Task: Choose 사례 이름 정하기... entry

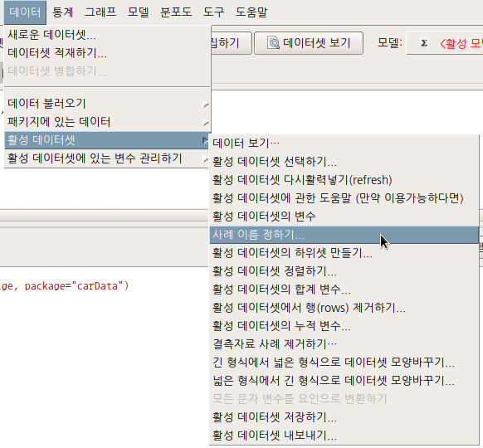Action: [344, 235]
